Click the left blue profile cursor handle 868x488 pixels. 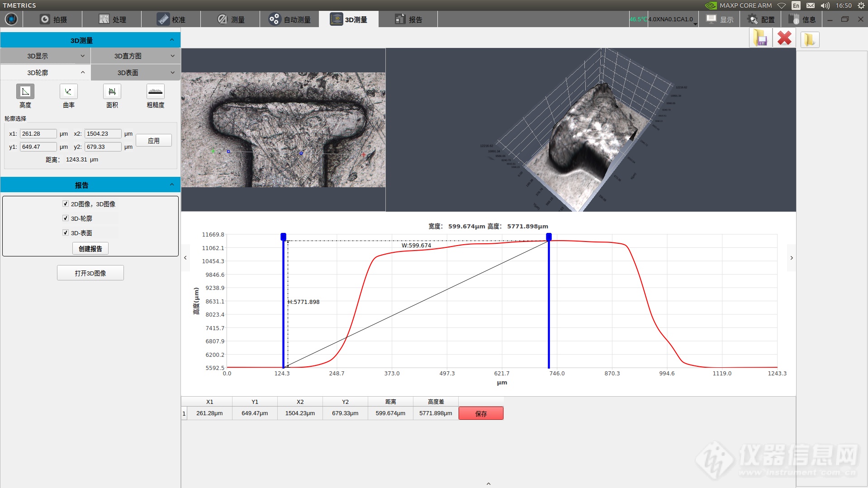(283, 237)
